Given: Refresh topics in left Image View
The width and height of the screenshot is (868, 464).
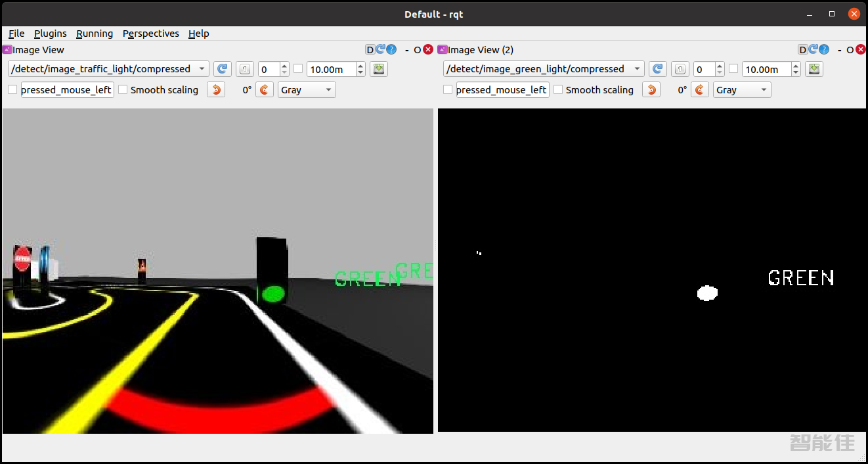Looking at the screenshot, I should (x=222, y=69).
